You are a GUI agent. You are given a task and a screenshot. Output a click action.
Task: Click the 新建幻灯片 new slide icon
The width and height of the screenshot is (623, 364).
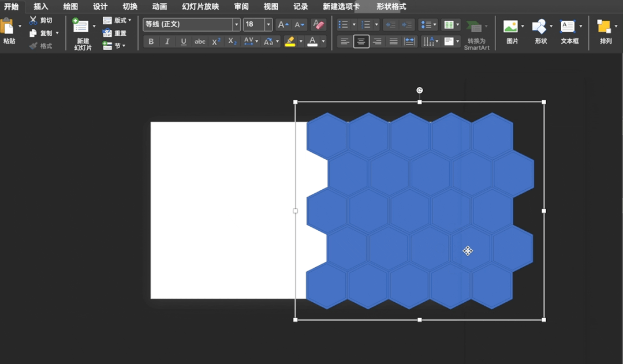click(x=80, y=26)
